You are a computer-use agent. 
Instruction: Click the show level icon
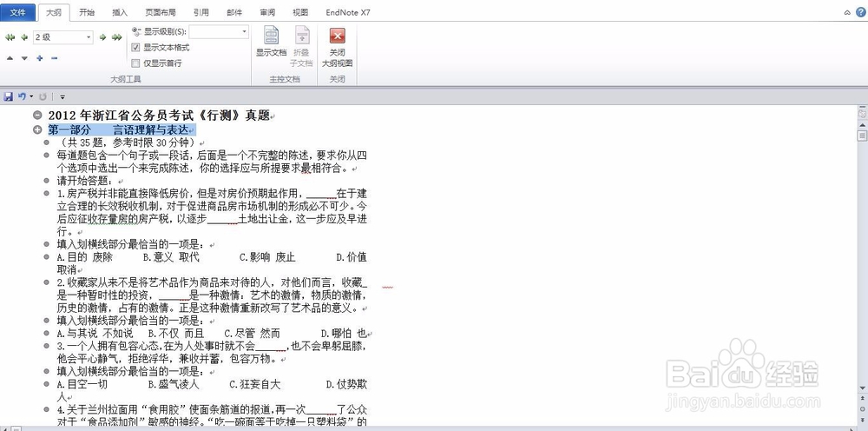pyautogui.click(x=136, y=32)
